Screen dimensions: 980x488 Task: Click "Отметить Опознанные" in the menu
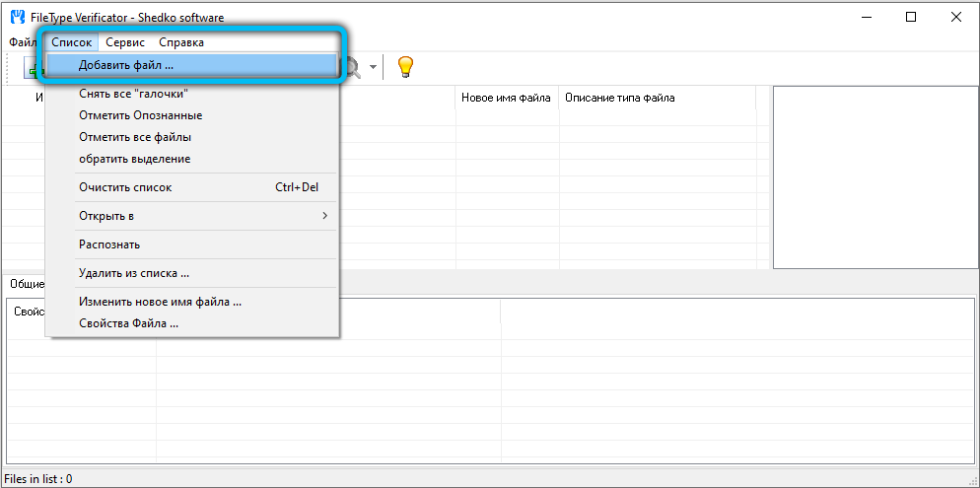(x=140, y=115)
